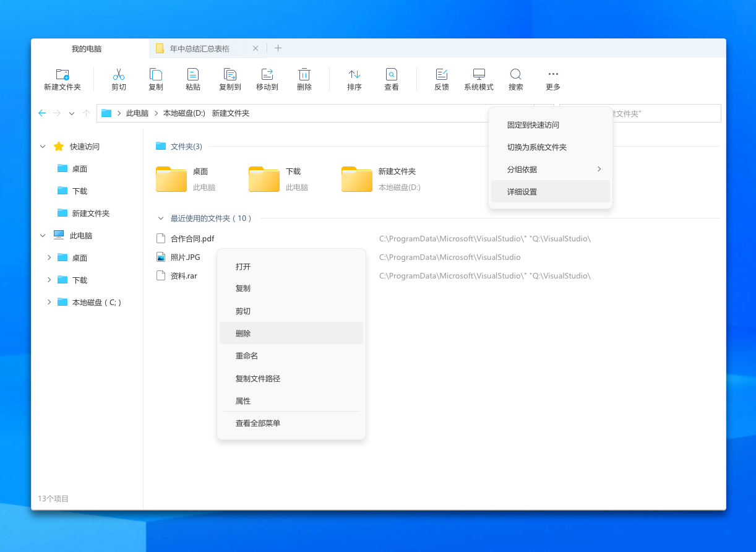Open the 分组依据 submenu arrow
Viewport: 756px width, 552px height.
coord(599,169)
